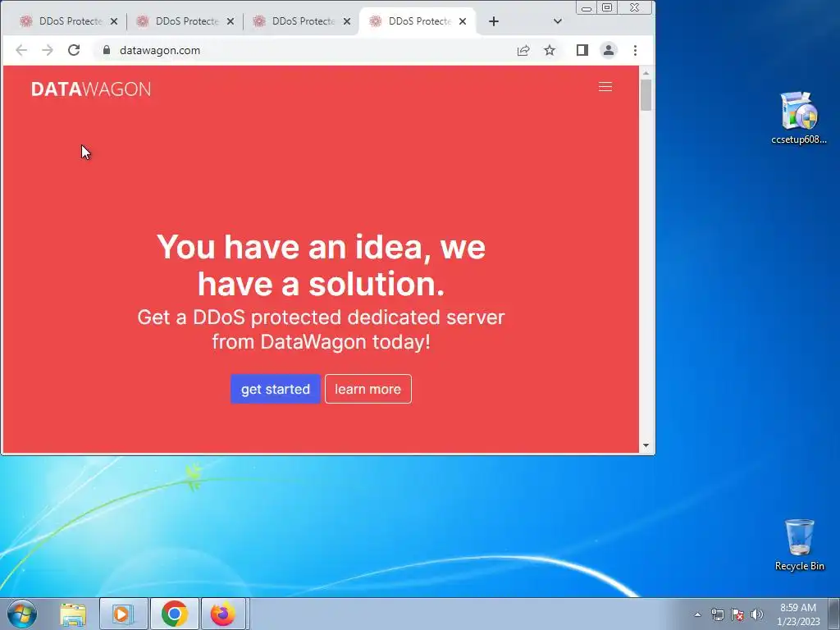
Task: Reload the datawagon.com page
Action: (x=74, y=50)
